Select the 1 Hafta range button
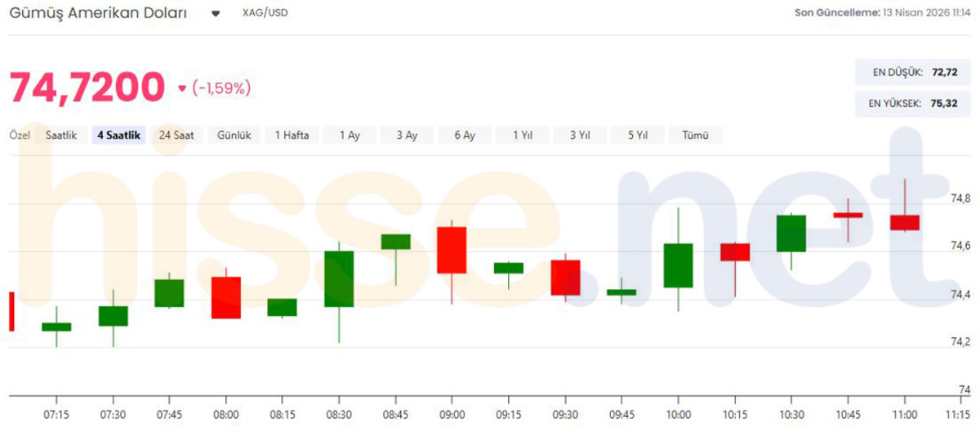Viewport: 980px width, 431px height. [292, 136]
